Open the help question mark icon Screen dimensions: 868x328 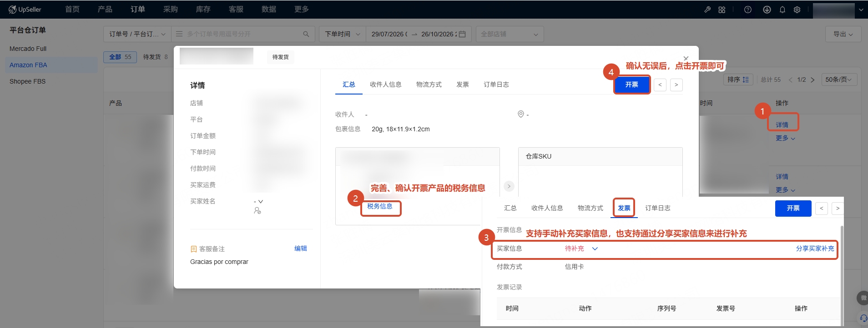coord(748,10)
